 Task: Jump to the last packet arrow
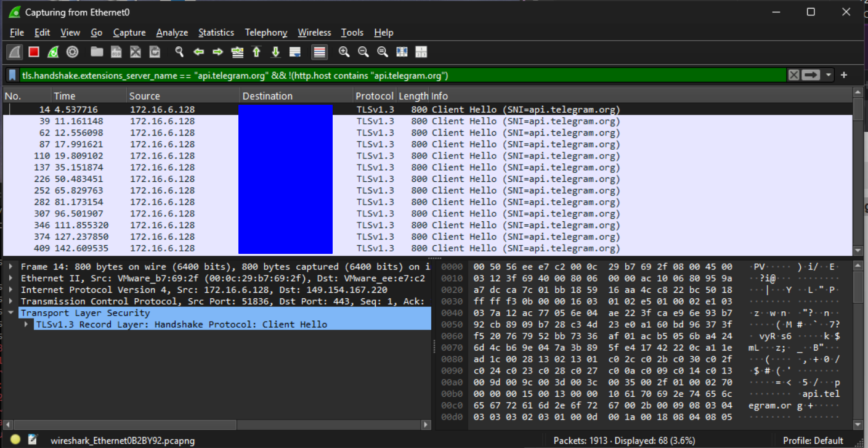point(275,52)
